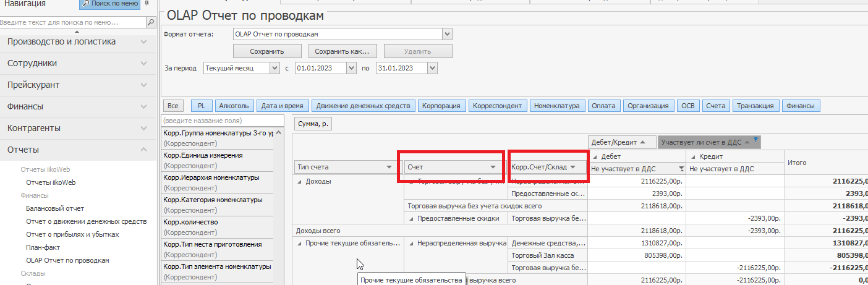The image size is (868, 285).
Task: Expand the Сотрудники navigation section
Action: coord(78,63)
